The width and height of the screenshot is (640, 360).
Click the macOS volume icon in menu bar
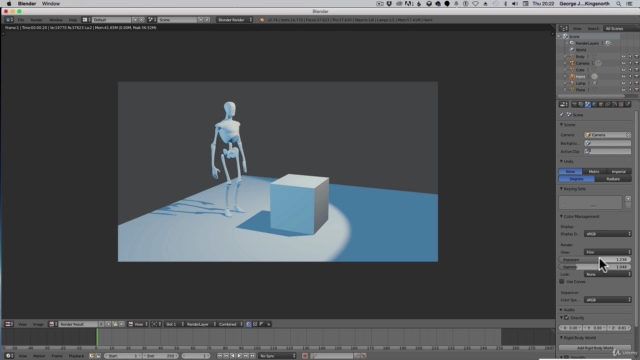click(x=515, y=4)
